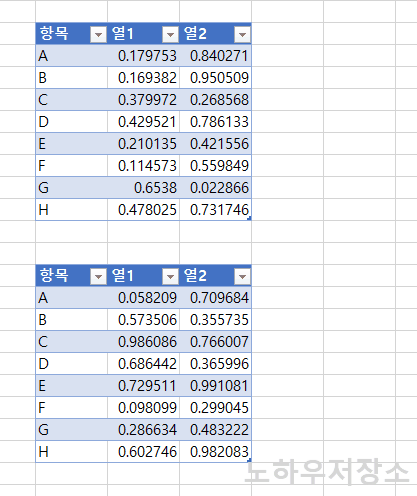This screenshot has width=417, height=496.
Task: Select cell with value 0.709684
Action: [216, 298]
